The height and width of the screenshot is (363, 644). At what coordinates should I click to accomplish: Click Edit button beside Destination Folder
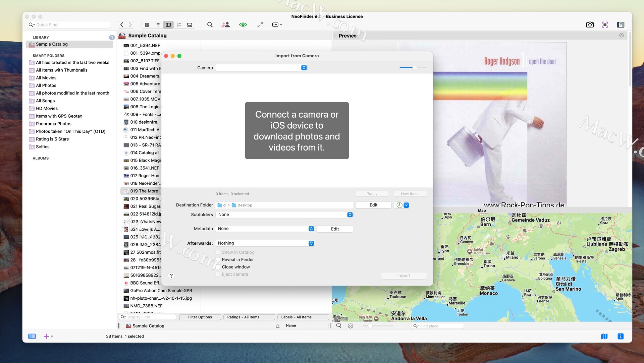pyautogui.click(x=373, y=205)
